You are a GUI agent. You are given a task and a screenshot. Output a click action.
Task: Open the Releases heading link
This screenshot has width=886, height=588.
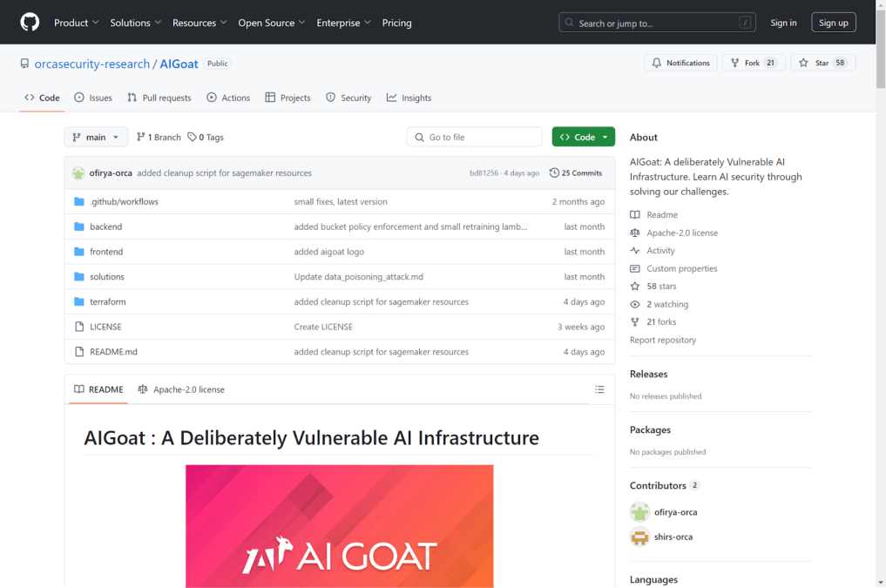pyautogui.click(x=649, y=374)
